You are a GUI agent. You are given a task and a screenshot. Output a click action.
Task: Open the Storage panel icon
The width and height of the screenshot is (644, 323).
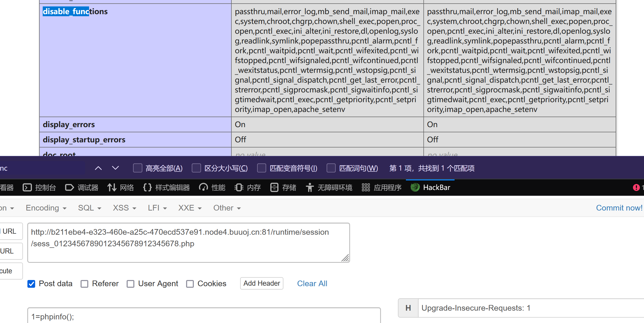click(274, 188)
